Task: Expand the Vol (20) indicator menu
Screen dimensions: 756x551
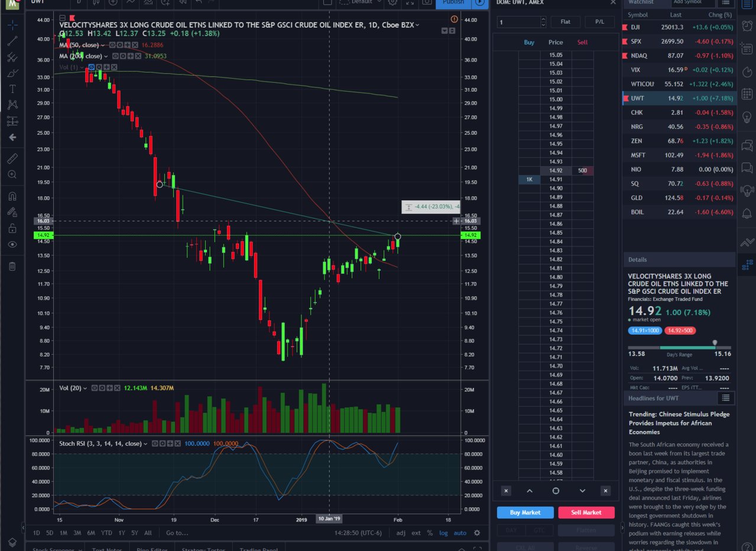Action: click(x=85, y=388)
